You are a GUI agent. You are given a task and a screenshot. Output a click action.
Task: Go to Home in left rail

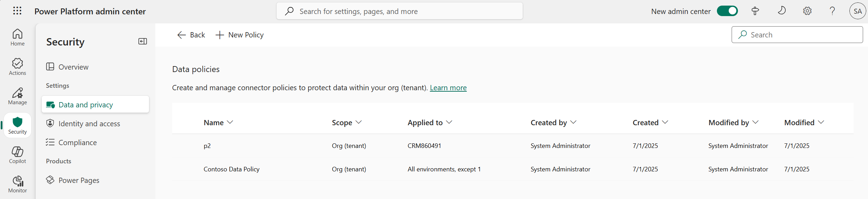[x=18, y=37]
